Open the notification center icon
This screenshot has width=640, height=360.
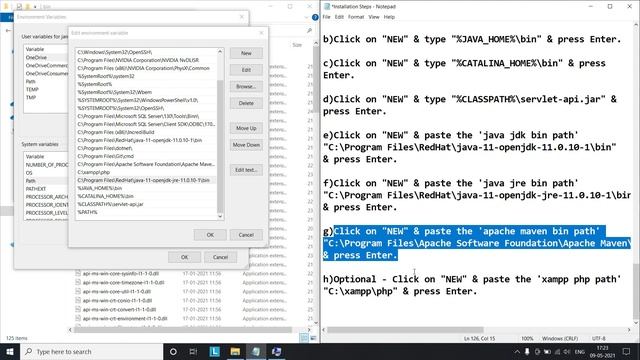[x=627, y=351]
